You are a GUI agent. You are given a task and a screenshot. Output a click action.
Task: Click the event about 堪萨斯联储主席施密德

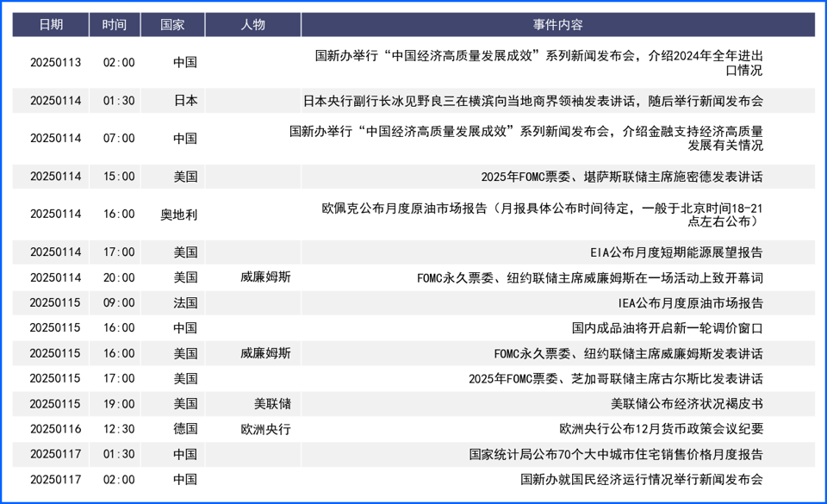[622, 177]
